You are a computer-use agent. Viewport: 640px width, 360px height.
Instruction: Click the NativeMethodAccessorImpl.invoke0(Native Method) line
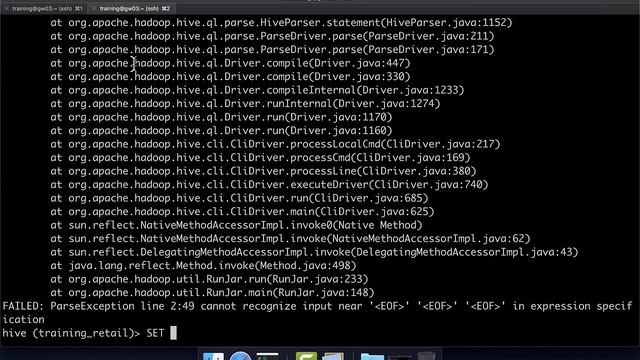click(x=236, y=224)
